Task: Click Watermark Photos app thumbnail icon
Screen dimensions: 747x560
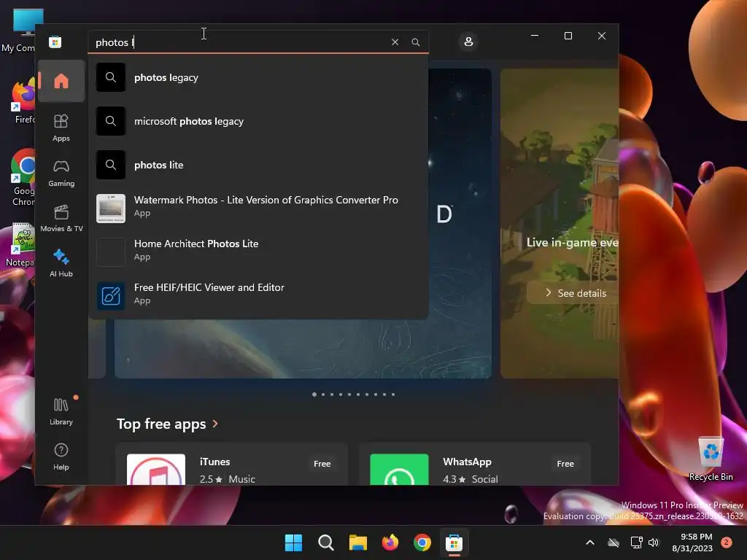Action: pyautogui.click(x=111, y=208)
